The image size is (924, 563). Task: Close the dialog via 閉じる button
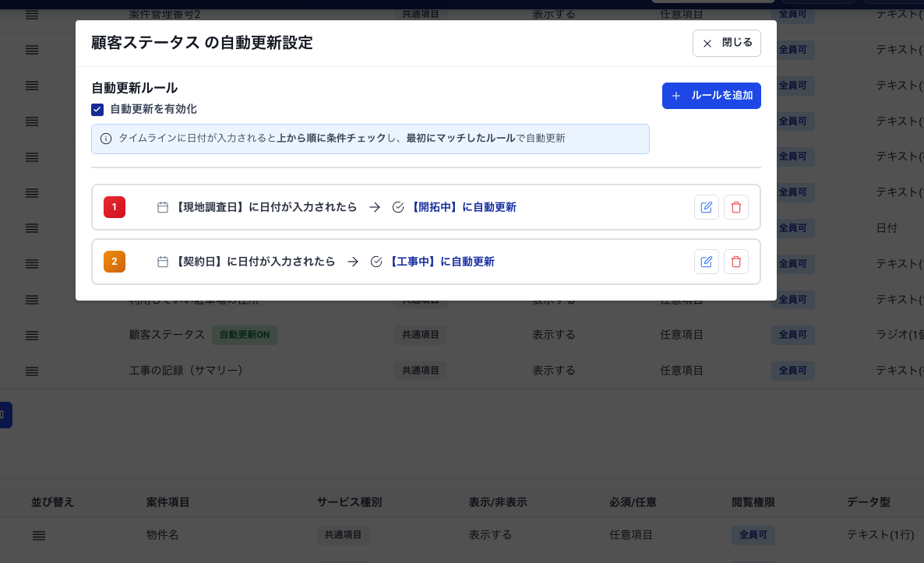click(x=726, y=43)
